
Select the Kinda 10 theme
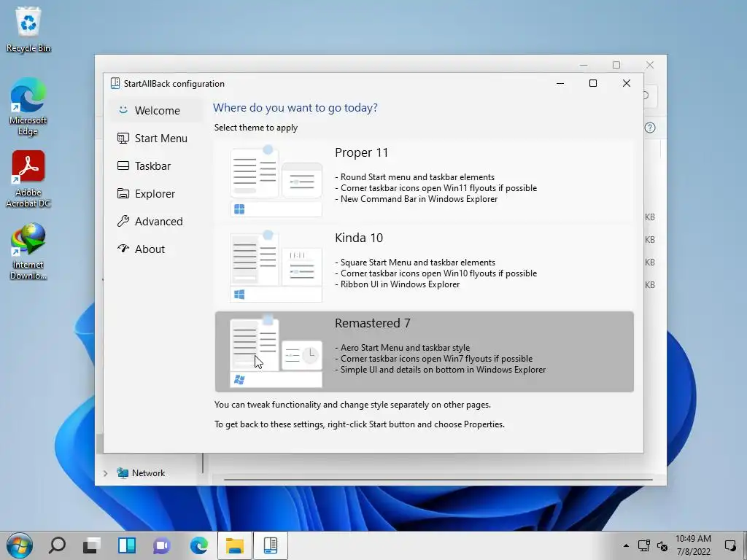click(x=424, y=267)
